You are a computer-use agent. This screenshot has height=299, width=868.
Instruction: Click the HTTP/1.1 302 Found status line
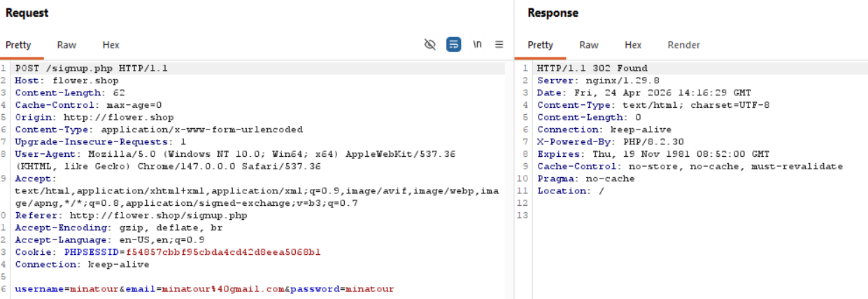click(x=592, y=69)
